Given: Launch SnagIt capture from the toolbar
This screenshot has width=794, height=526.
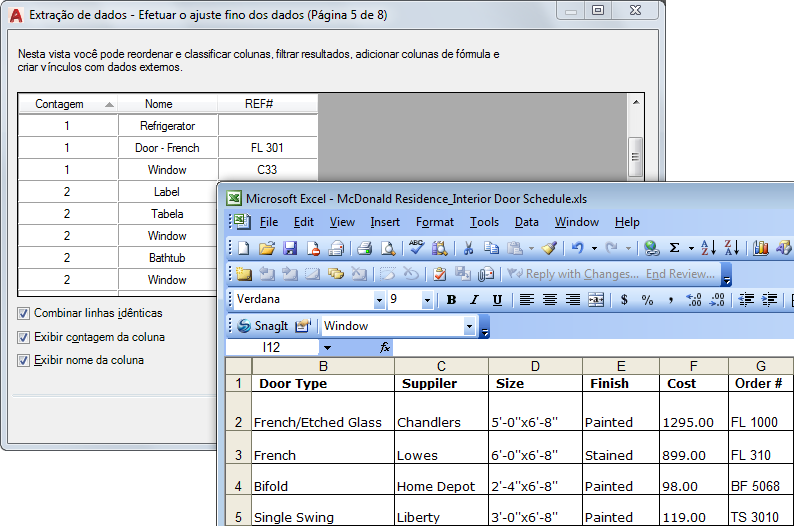Looking at the screenshot, I should 263,326.
